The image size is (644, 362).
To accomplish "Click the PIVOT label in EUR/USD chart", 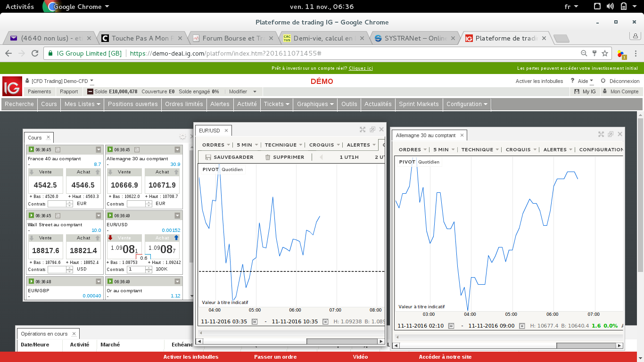I will pos(210,169).
